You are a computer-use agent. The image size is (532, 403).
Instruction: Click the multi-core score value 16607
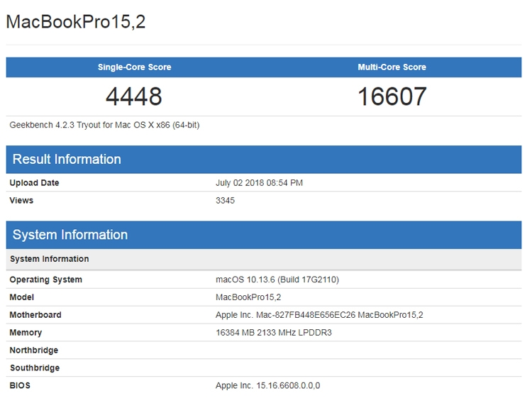point(392,96)
